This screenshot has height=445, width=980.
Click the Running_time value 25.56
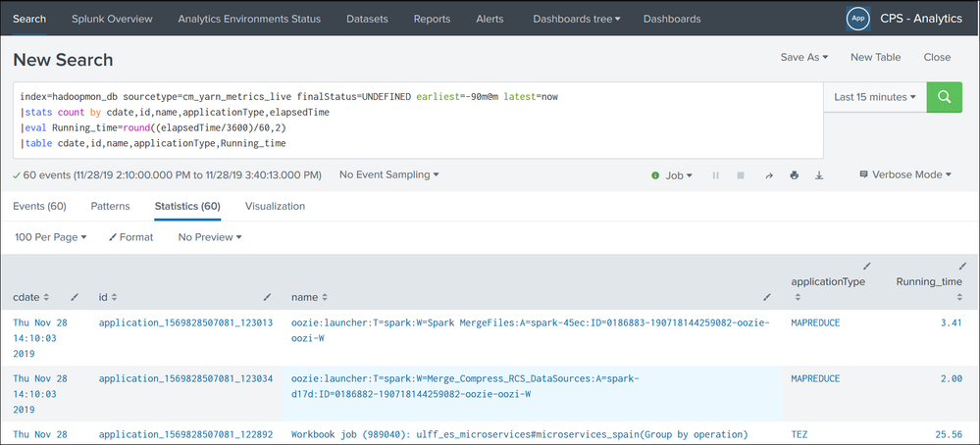[x=949, y=434]
